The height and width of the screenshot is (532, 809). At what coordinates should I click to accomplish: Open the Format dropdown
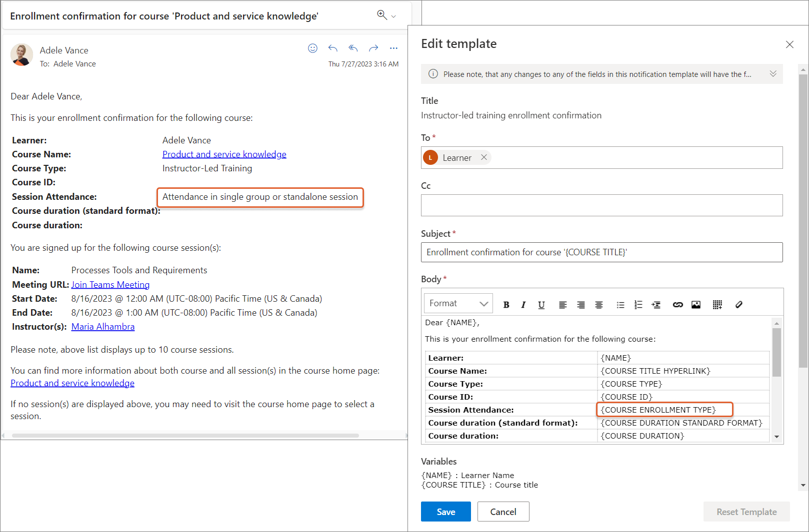(x=458, y=303)
